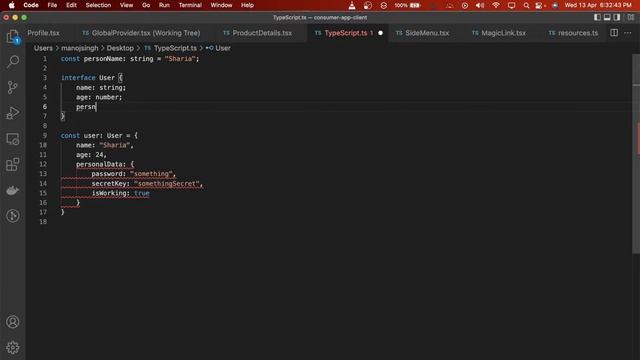Open the Window menu
Image resolution: width=640 pixels, height=360 pixels.
point(221,5)
